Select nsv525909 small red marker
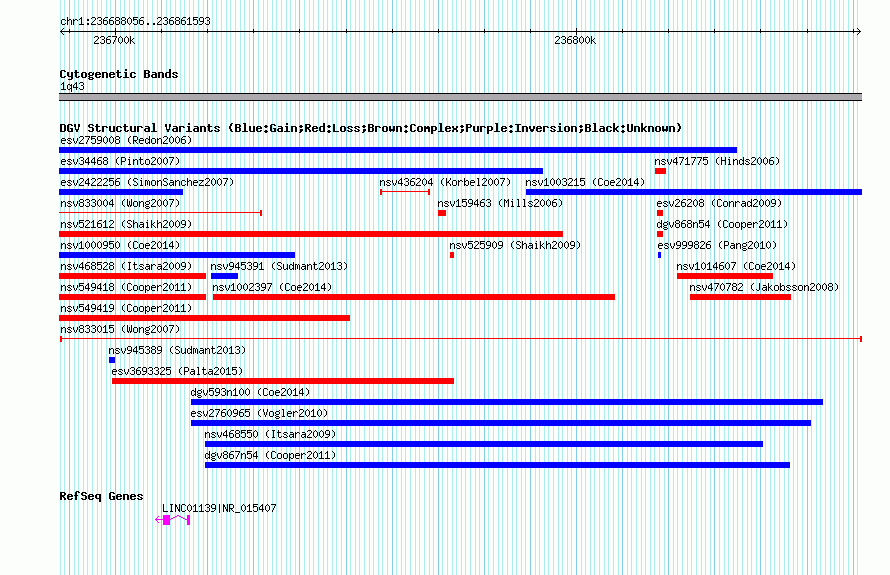 452,255
